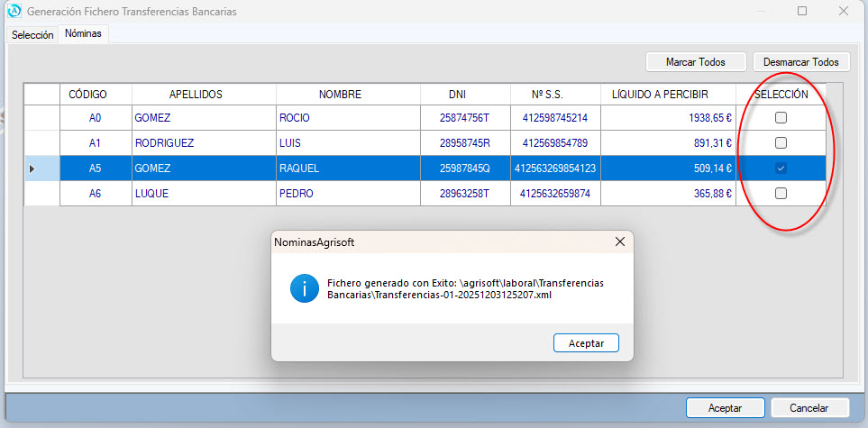Screen dimensions: 868x428
Task: Click the LÍQUIDO A PERCIBIR column header
Action: (659, 95)
